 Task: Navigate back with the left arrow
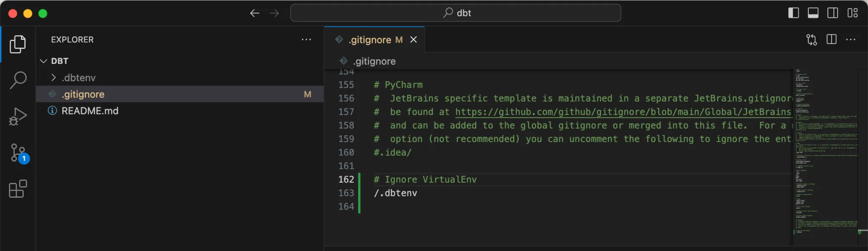(254, 13)
